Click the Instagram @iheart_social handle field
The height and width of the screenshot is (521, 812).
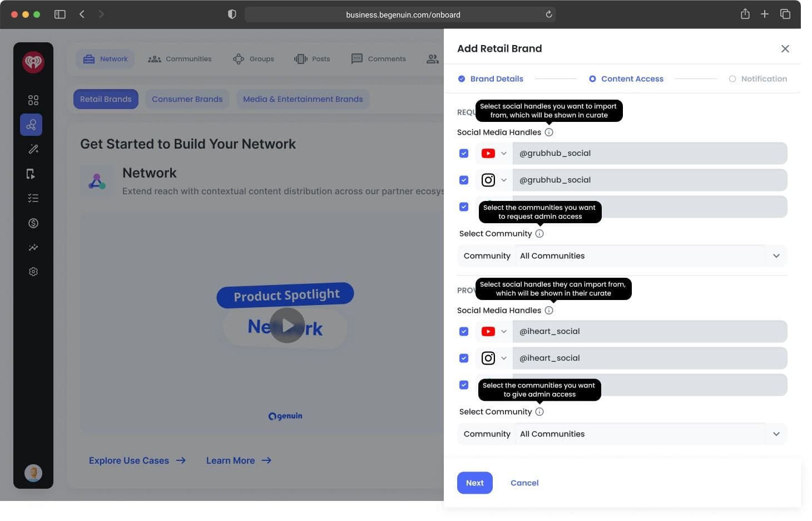click(650, 358)
